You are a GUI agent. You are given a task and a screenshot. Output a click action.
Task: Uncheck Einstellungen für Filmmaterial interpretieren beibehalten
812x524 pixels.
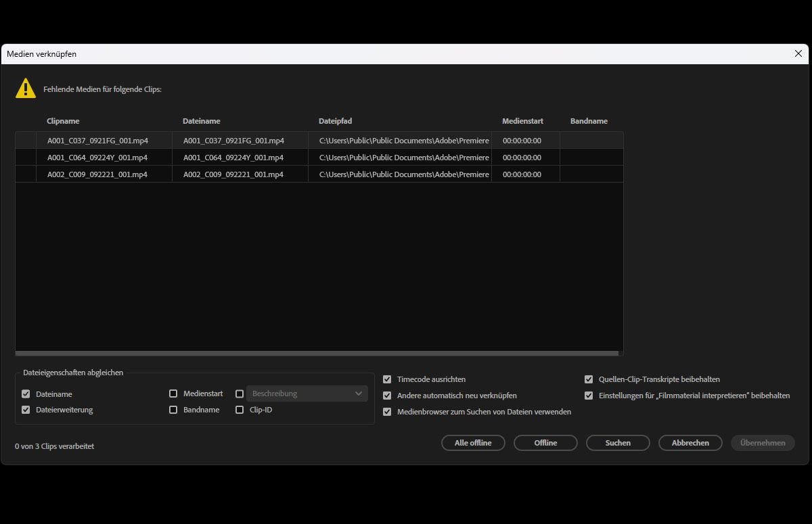tap(589, 396)
